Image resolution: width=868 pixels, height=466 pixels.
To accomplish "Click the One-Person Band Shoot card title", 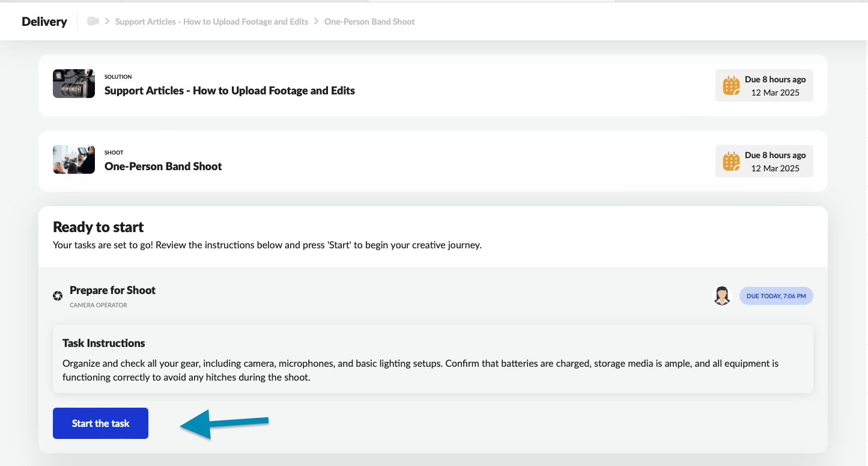I will (x=163, y=167).
